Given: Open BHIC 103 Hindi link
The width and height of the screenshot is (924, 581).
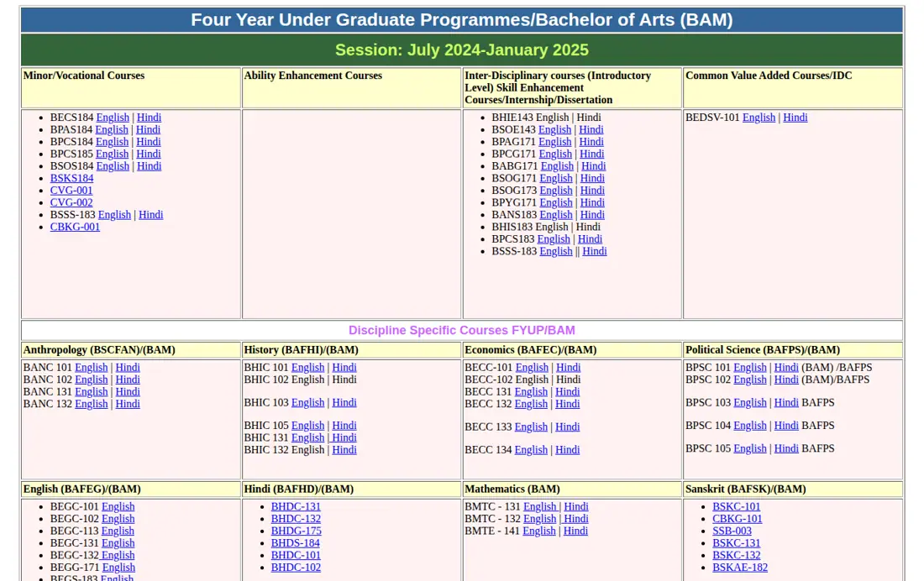Looking at the screenshot, I should (x=344, y=402).
